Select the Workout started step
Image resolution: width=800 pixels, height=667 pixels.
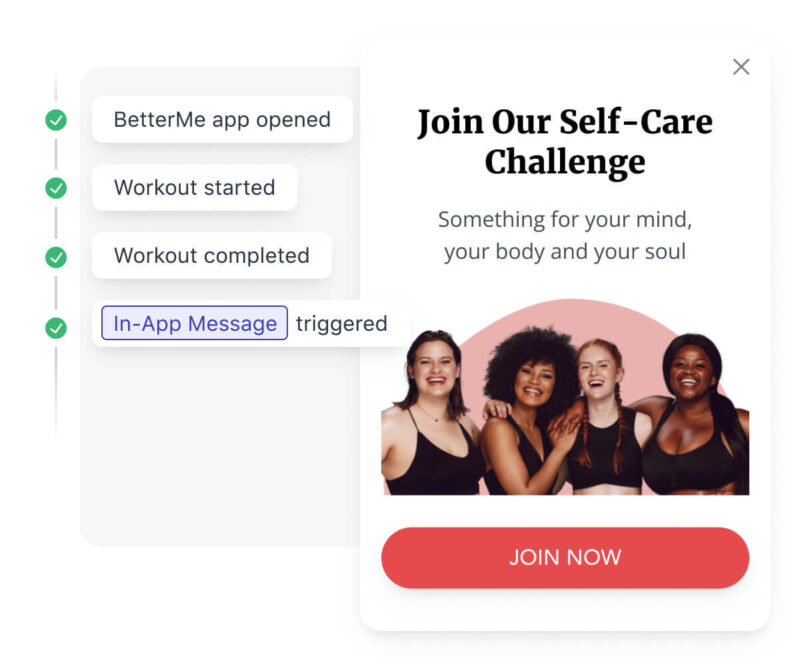coord(194,187)
